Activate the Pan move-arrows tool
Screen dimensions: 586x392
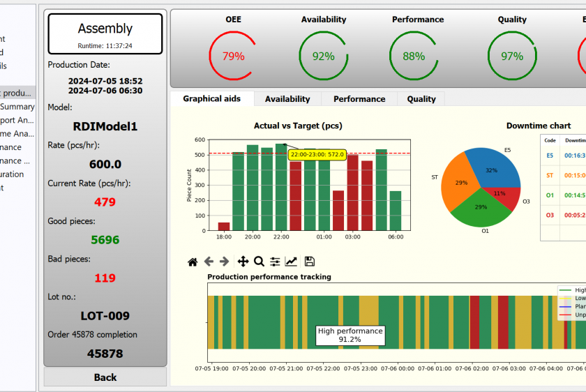click(x=243, y=262)
